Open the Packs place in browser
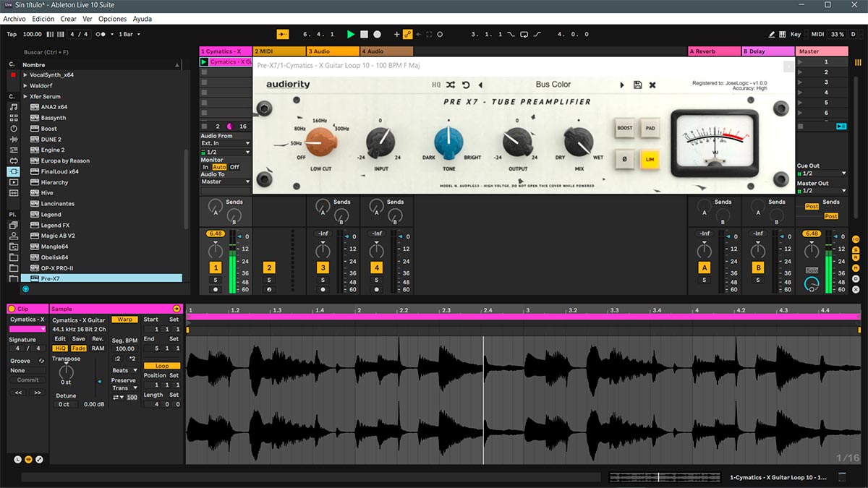Screen dimensions: 868x488 (14, 226)
